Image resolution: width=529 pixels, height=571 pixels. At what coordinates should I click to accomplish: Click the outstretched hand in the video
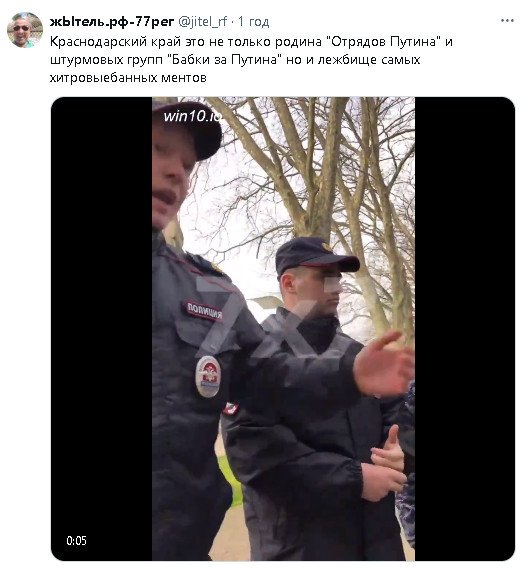[x=383, y=364]
